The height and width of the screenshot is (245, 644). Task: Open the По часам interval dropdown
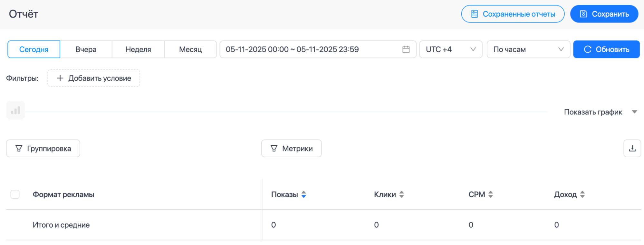click(528, 49)
